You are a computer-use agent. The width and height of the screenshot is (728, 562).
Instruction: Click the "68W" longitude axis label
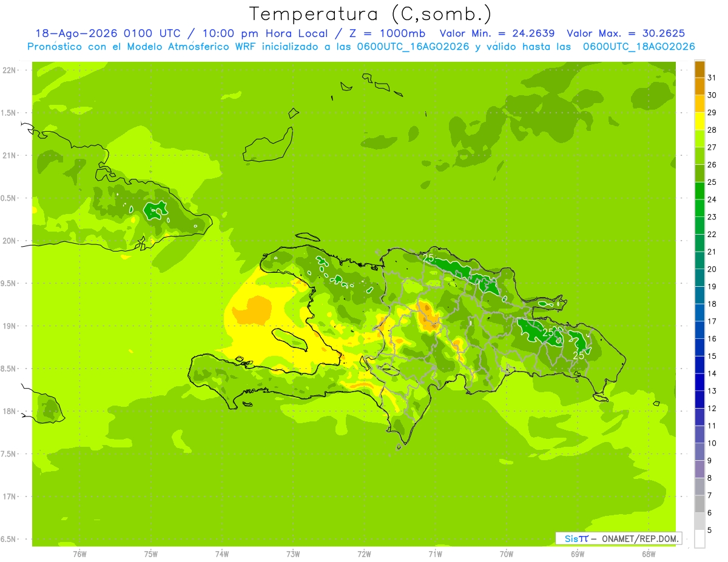pyautogui.click(x=649, y=554)
